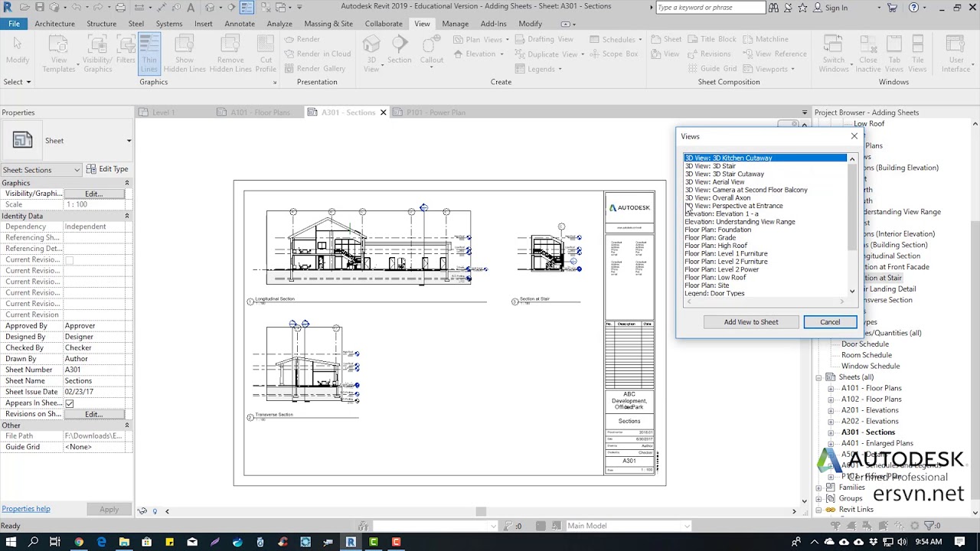The image size is (980, 551).
Task: Click the 3D View tool
Action: tap(371, 54)
